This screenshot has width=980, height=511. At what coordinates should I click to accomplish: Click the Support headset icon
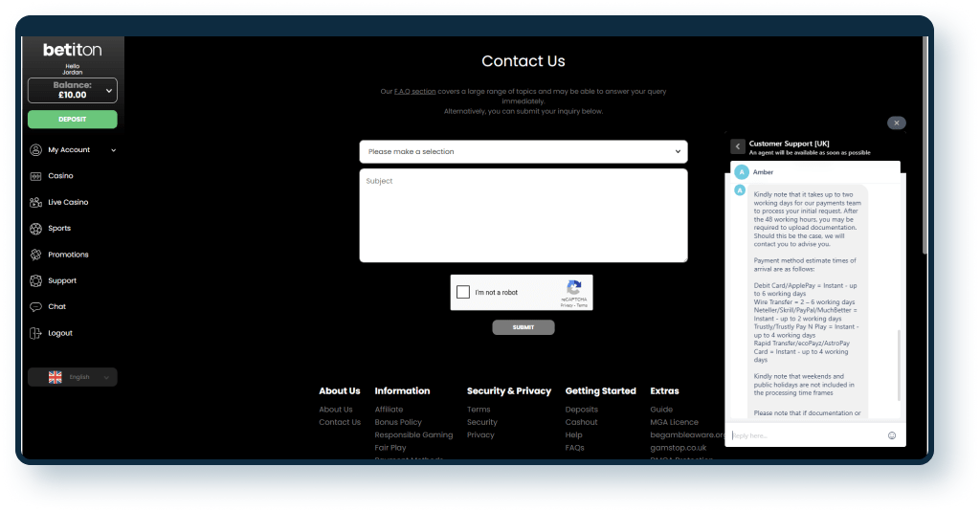(36, 281)
